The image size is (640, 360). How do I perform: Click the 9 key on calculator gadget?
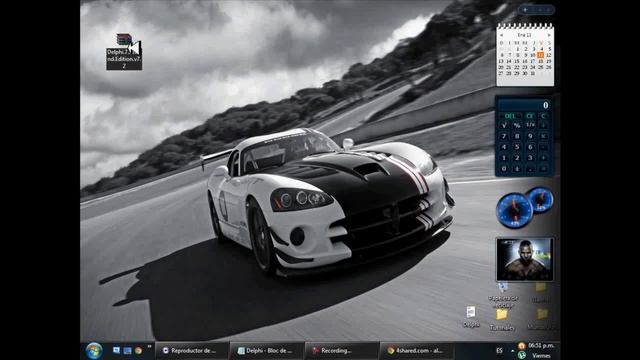[530, 136]
